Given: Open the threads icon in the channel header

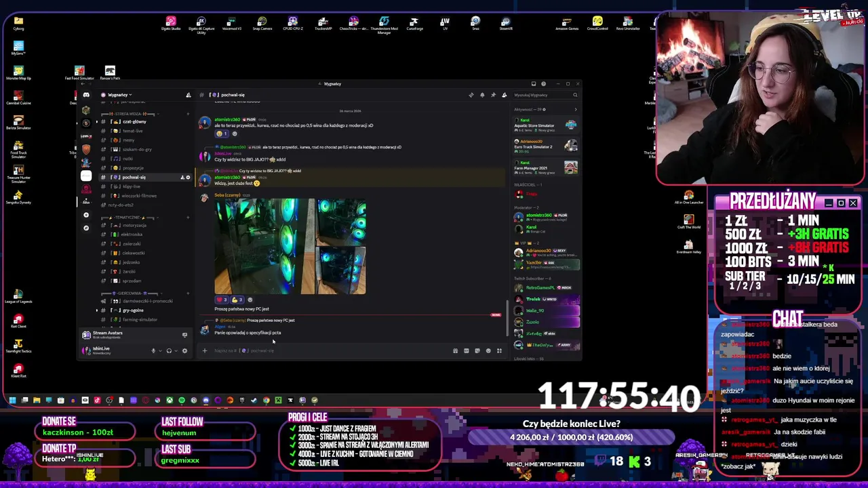Looking at the screenshot, I should point(471,95).
